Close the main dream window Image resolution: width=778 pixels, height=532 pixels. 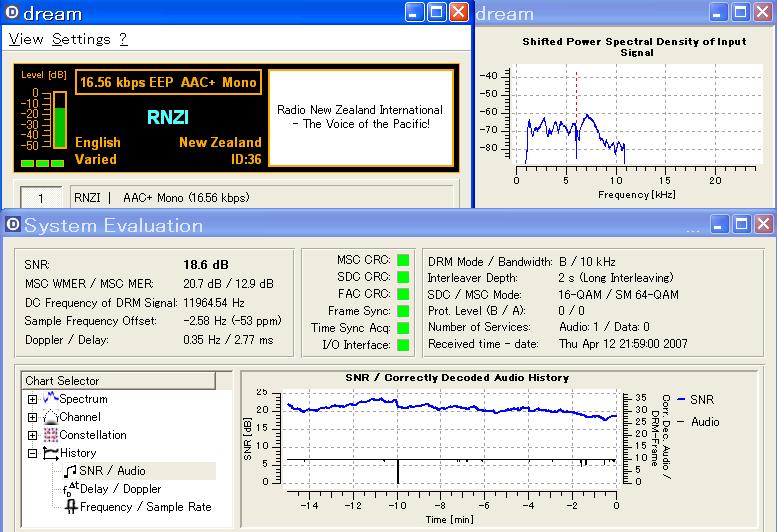tap(459, 12)
